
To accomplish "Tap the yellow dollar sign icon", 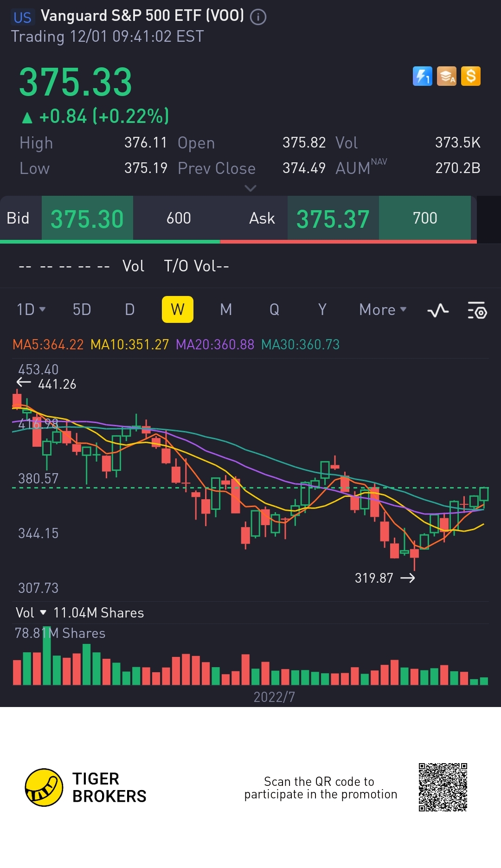I will point(471,76).
